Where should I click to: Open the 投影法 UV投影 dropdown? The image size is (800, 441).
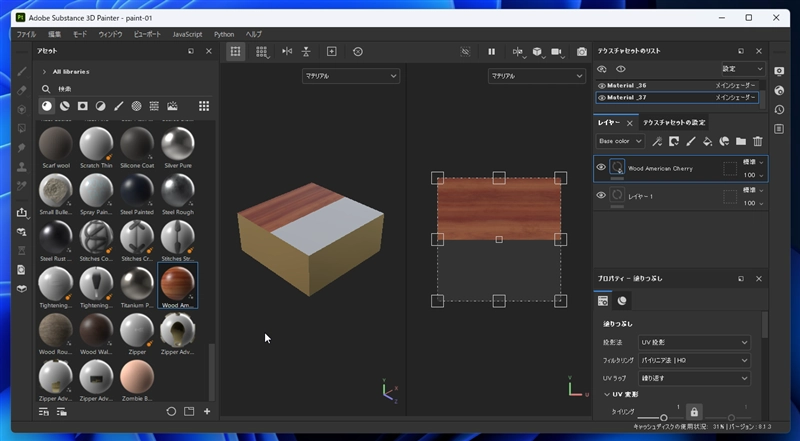pyautogui.click(x=694, y=342)
